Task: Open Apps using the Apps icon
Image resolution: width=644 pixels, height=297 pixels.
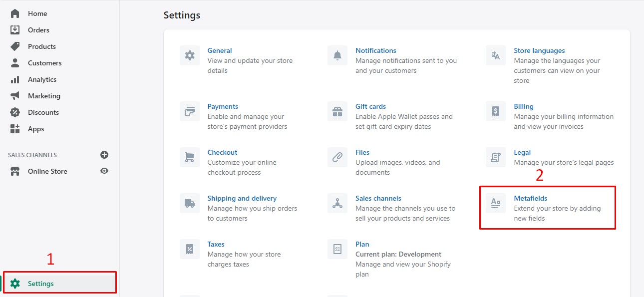Action: click(15, 128)
